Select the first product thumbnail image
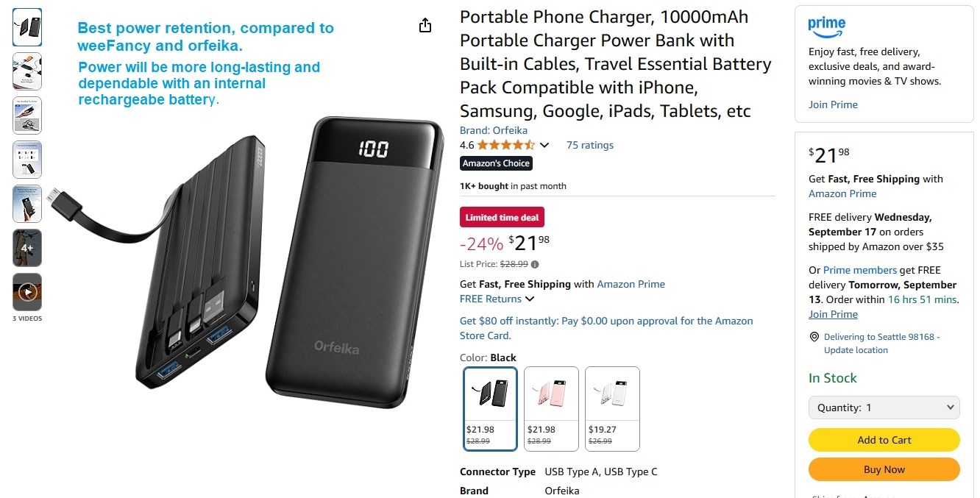 tap(27, 27)
